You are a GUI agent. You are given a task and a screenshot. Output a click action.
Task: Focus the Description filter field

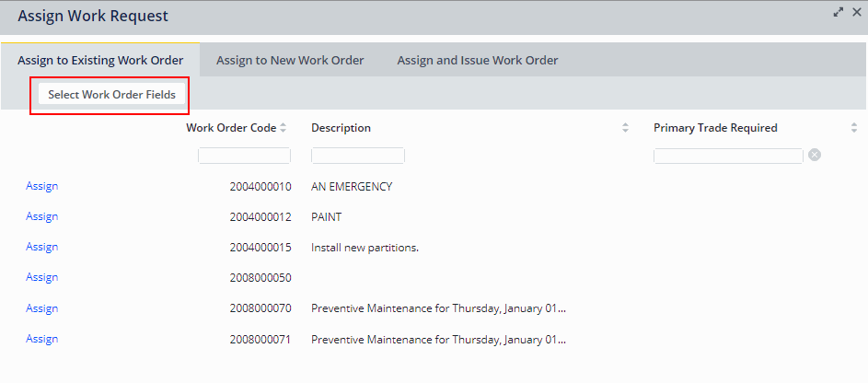pos(358,156)
